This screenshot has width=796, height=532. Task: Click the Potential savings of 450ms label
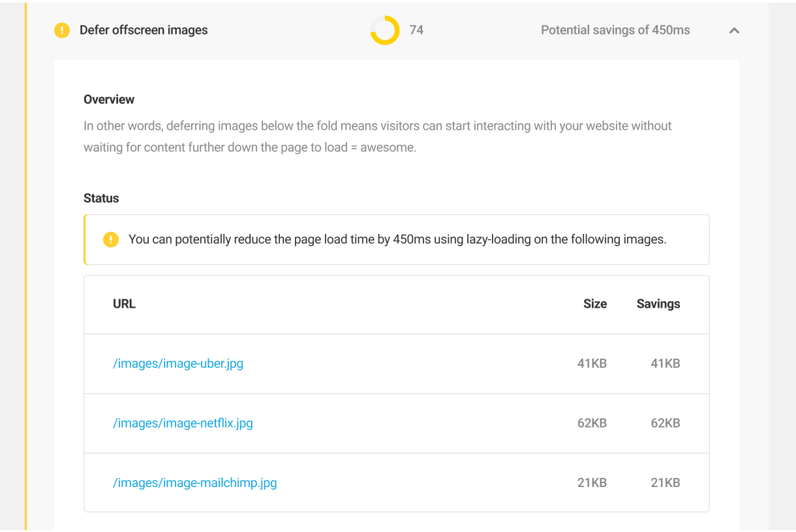pyautogui.click(x=615, y=30)
